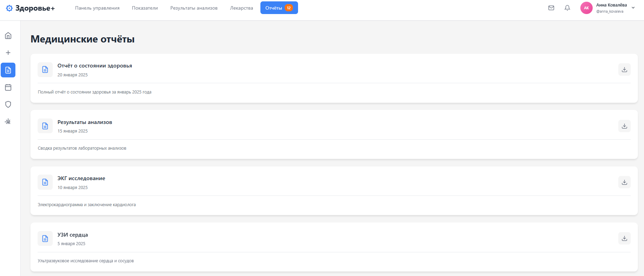Image resolution: width=644 pixels, height=276 pixels.
Task: Select the Отчёты tab with badge
Action: coord(279,8)
